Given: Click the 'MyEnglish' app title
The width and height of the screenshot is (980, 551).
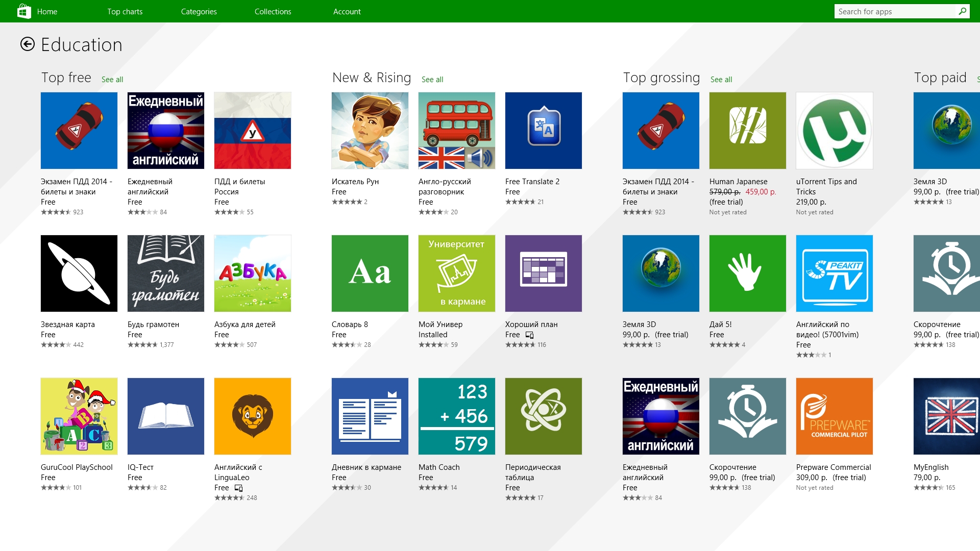Looking at the screenshot, I should (x=931, y=467).
